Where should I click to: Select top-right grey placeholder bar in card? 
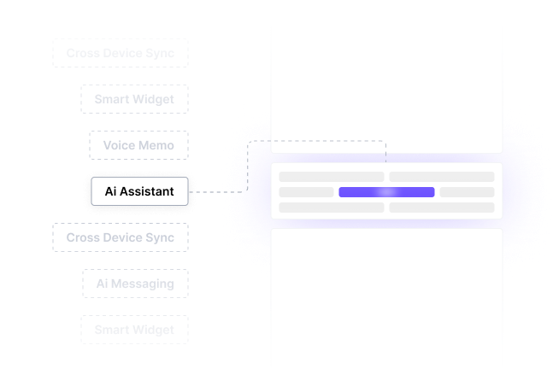coord(441,177)
